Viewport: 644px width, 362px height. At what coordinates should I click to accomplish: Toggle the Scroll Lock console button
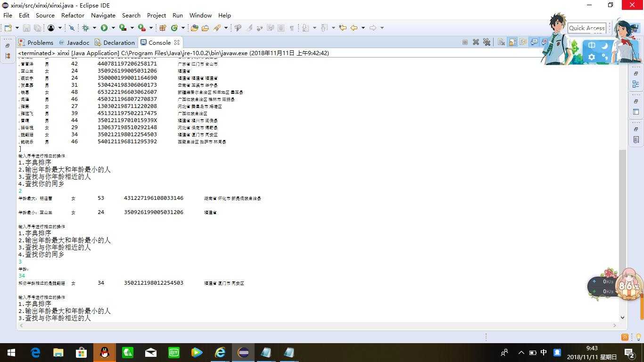[x=512, y=42]
